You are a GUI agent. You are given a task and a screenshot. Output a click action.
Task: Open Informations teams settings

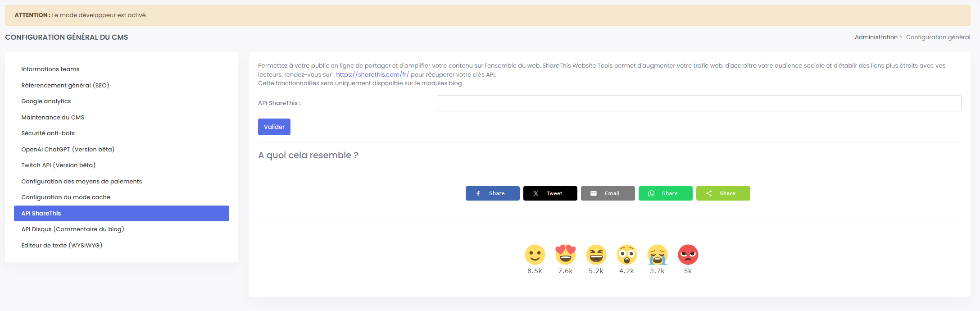coord(50,69)
